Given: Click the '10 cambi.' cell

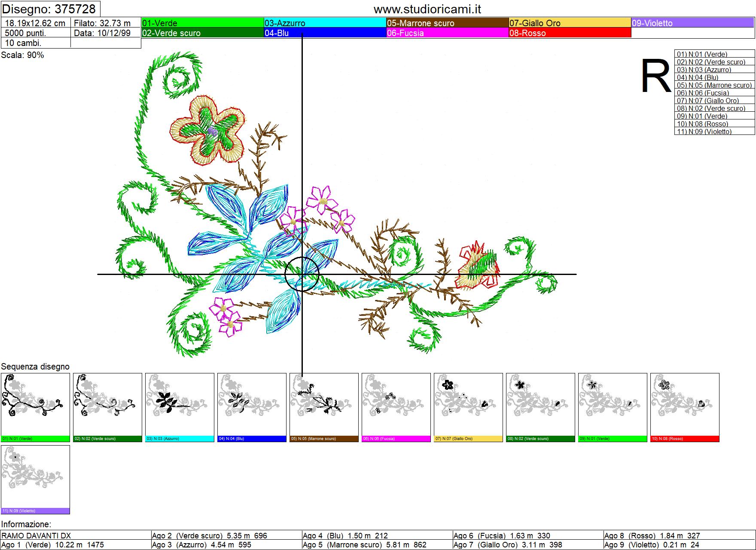Looking at the screenshot, I should point(36,43).
